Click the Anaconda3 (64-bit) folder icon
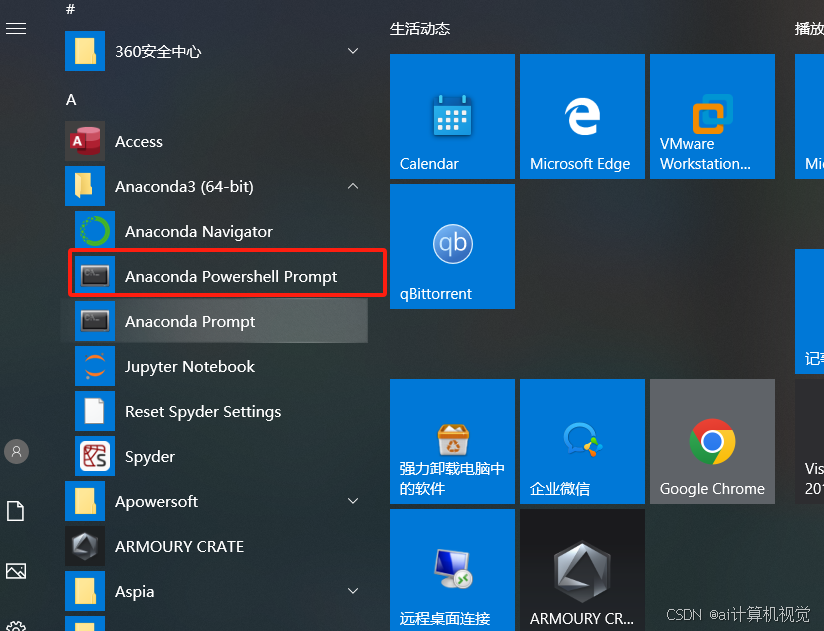 (85, 186)
